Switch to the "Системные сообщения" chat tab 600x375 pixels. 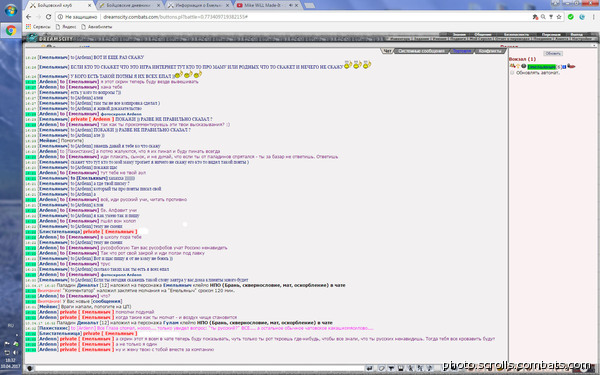pos(421,51)
